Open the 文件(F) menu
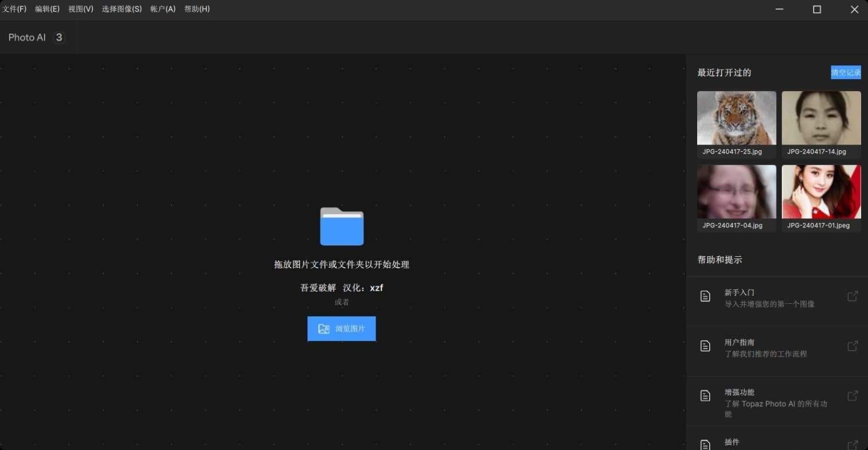Image resolution: width=868 pixels, height=450 pixels. click(x=14, y=9)
